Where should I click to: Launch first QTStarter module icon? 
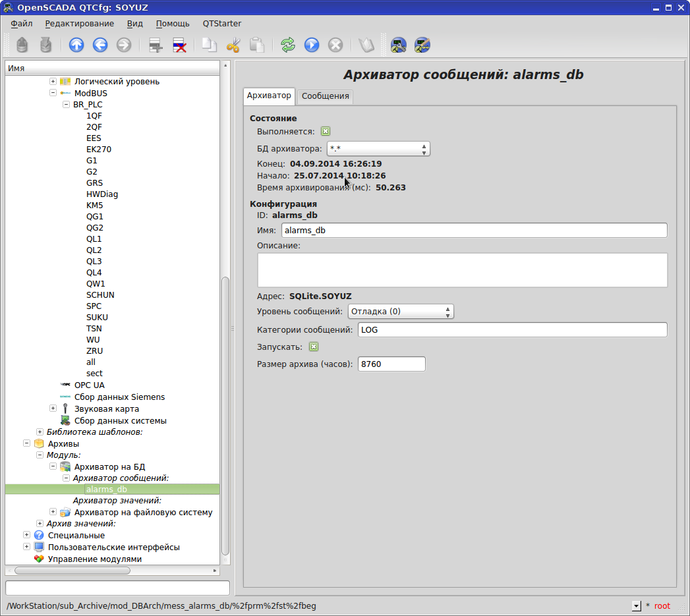coord(398,45)
